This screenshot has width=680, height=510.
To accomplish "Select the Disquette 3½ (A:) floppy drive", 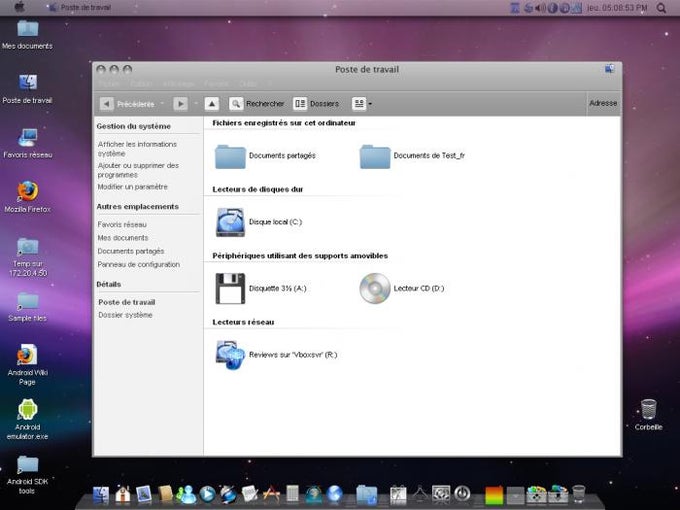I will click(231, 288).
